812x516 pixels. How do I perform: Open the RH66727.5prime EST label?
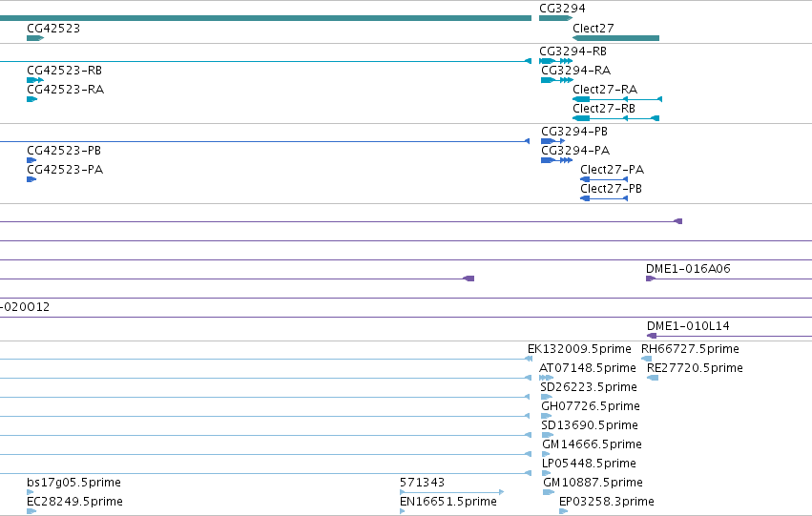click(x=690, y=349)
